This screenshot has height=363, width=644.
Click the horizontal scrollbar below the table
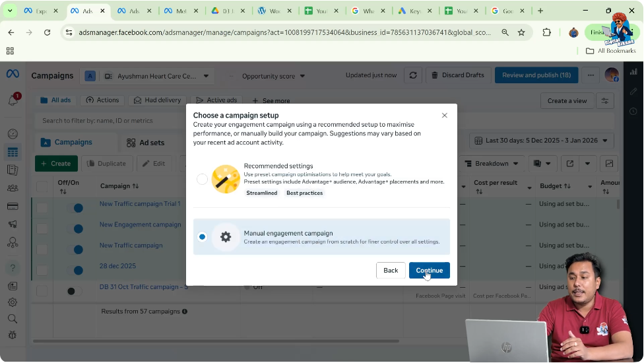(x=216, y=341)
